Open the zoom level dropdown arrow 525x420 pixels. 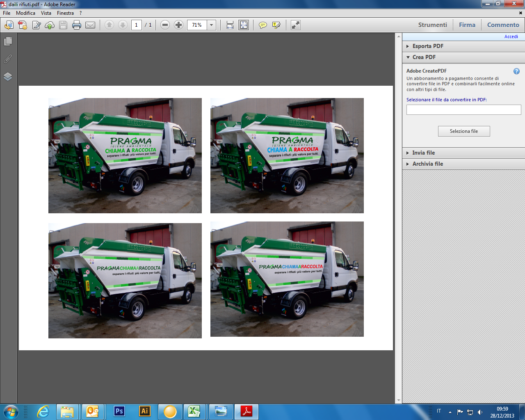pos(212,25)
